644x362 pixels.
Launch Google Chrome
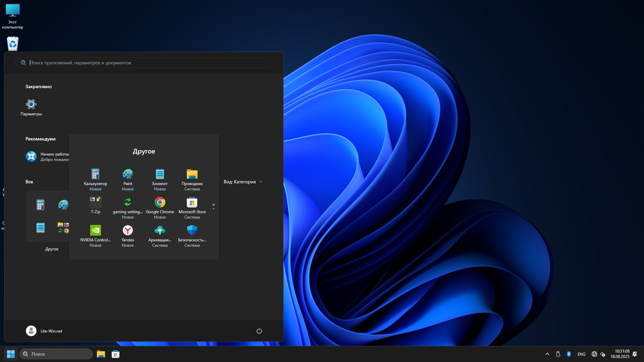coord(160,202)
